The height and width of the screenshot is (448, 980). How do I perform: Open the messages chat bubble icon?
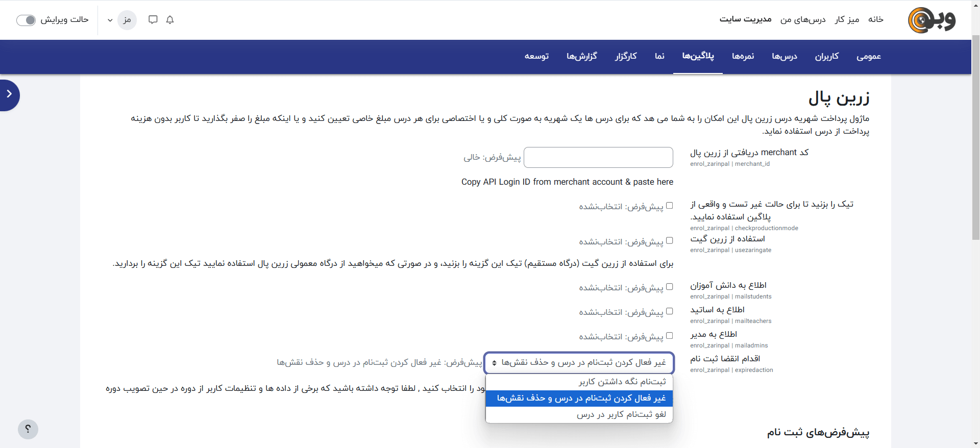[153, 20]
